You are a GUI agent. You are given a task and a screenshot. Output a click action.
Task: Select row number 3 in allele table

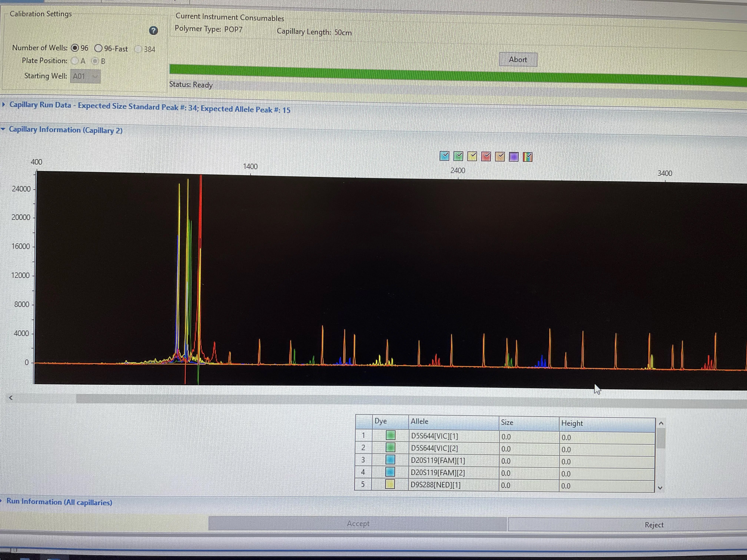tap(363, 459)
